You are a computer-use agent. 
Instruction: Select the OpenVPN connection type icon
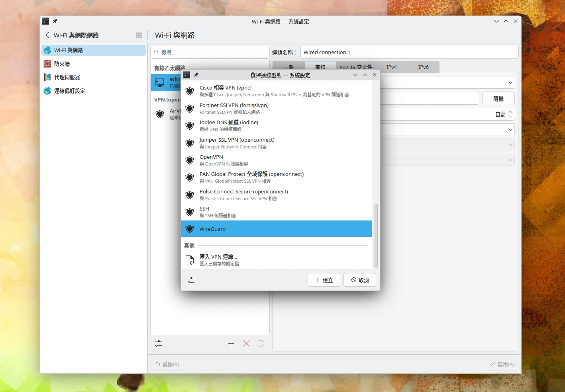tap(190, 160)
